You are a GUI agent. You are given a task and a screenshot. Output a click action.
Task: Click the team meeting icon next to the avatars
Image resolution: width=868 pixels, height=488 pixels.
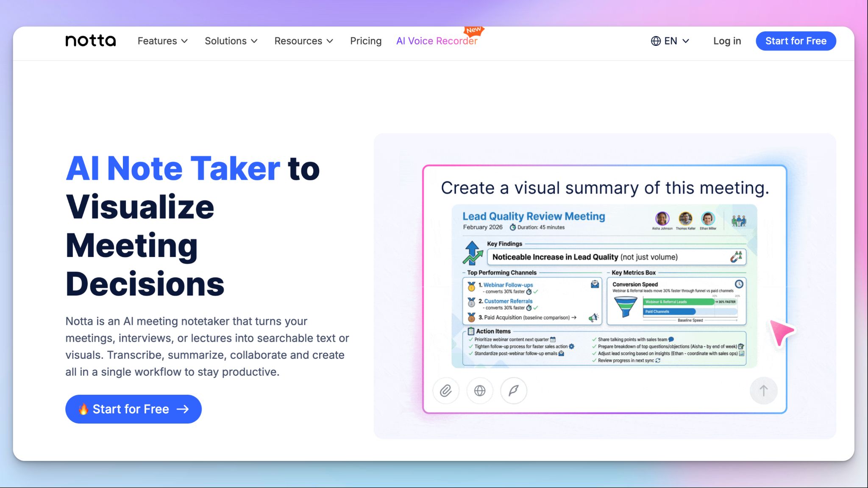738,220
